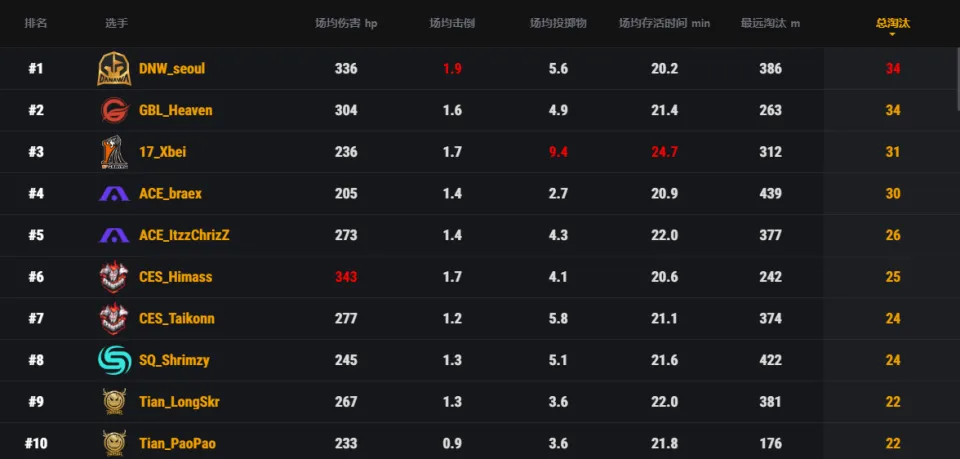Viewport: 960px width, 459px height.
Task: Click the Tian logo beside Tian_LongSkr
Action: [114, 402]
